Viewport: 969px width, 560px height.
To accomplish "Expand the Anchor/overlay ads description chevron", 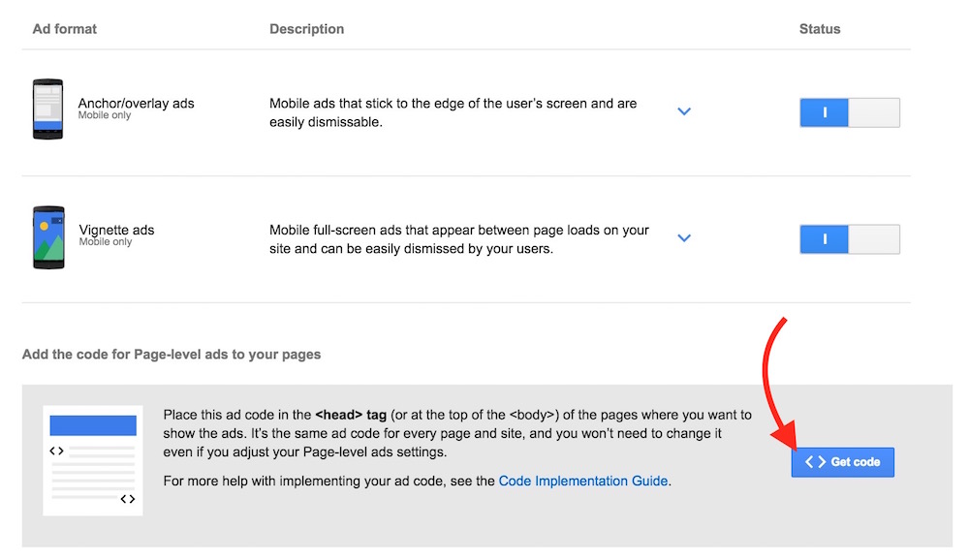I will (684, 111).
